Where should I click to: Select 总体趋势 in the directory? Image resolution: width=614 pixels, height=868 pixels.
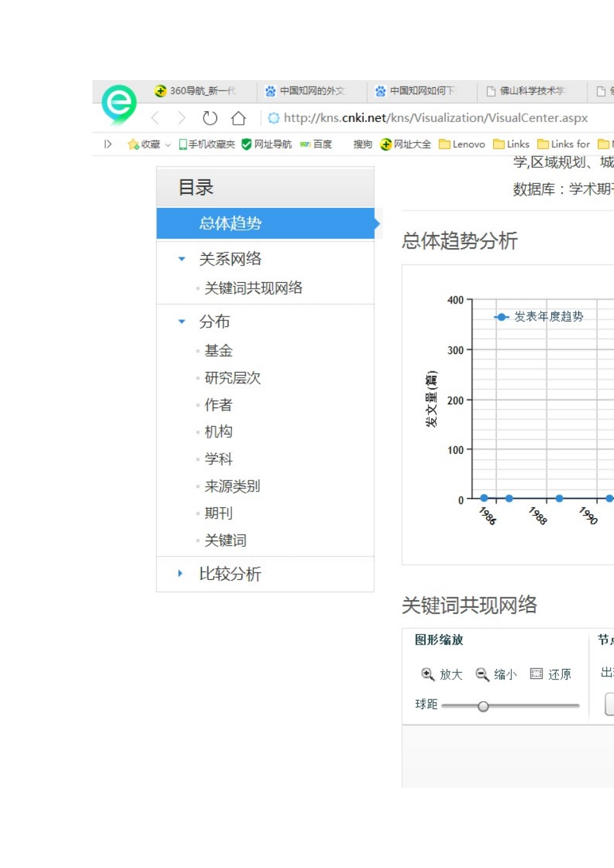[x=230, y=223]
